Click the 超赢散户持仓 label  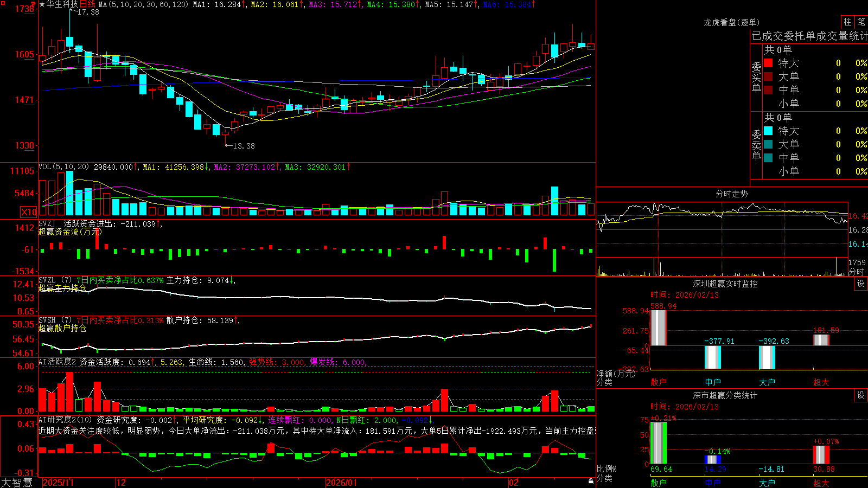pos(62,328)
